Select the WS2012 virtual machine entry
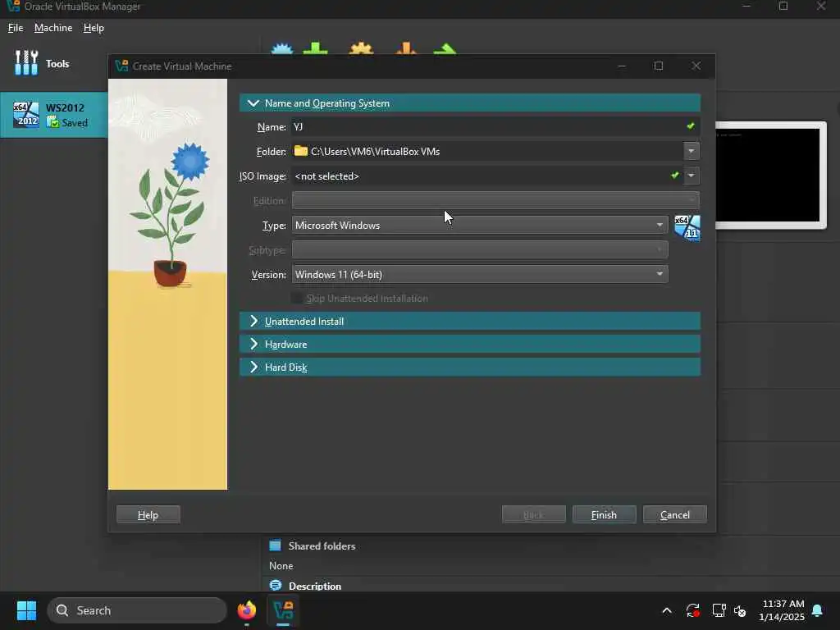Viewport: 840px width, 630px height. click(53, 115)
